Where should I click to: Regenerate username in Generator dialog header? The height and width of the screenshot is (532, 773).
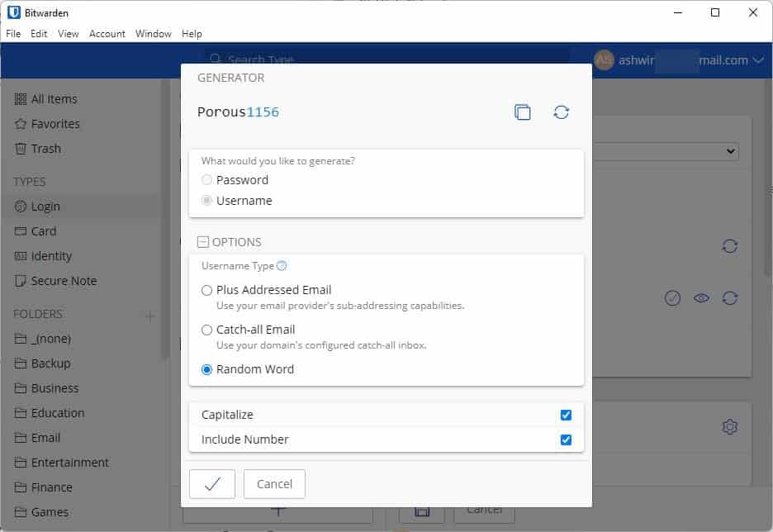561,112
